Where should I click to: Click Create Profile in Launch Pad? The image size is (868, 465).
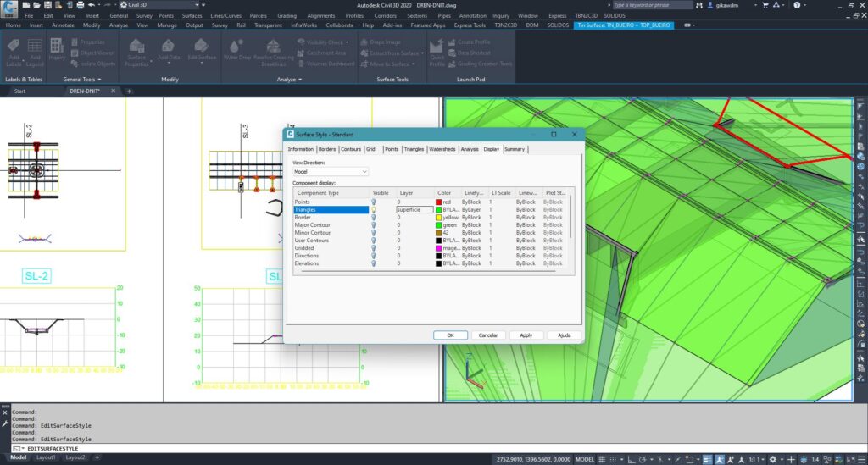pos(469,42)
